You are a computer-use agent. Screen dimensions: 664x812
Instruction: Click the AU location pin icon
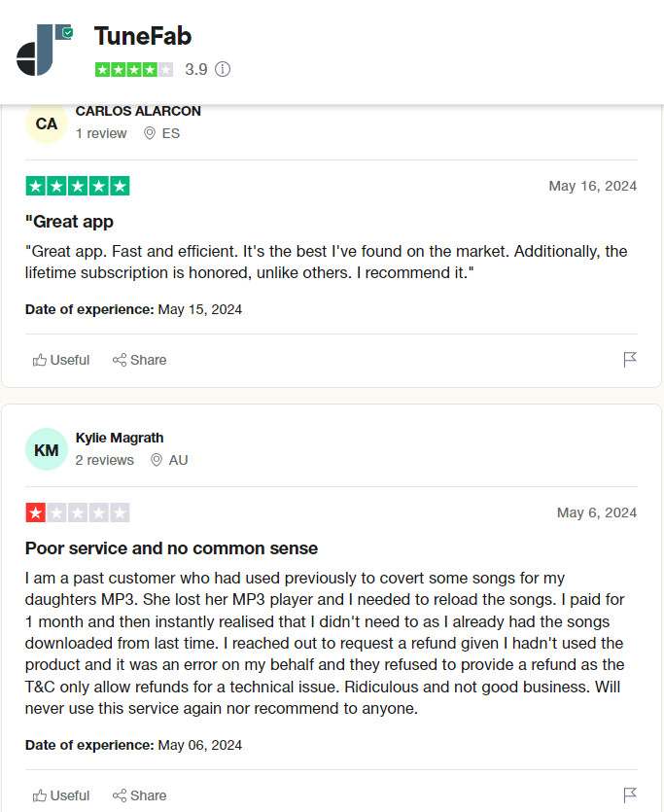pyautogui.click(x=157, y=460)
